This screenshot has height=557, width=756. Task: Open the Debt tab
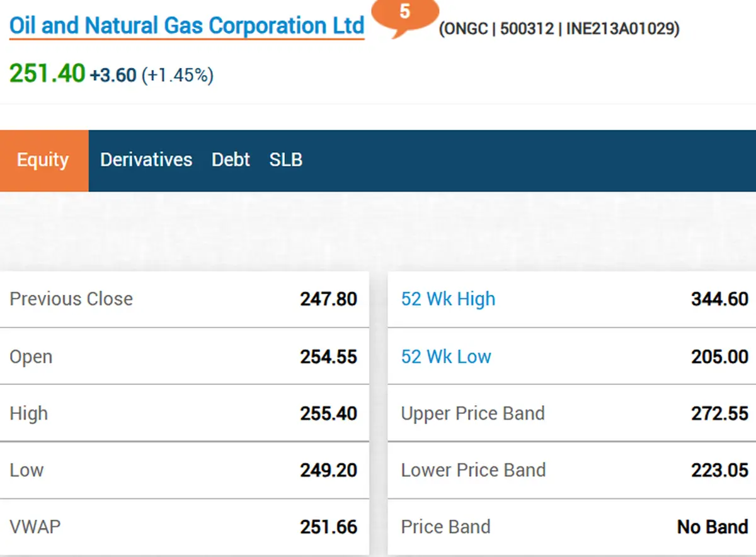click(x=231, y=160)
